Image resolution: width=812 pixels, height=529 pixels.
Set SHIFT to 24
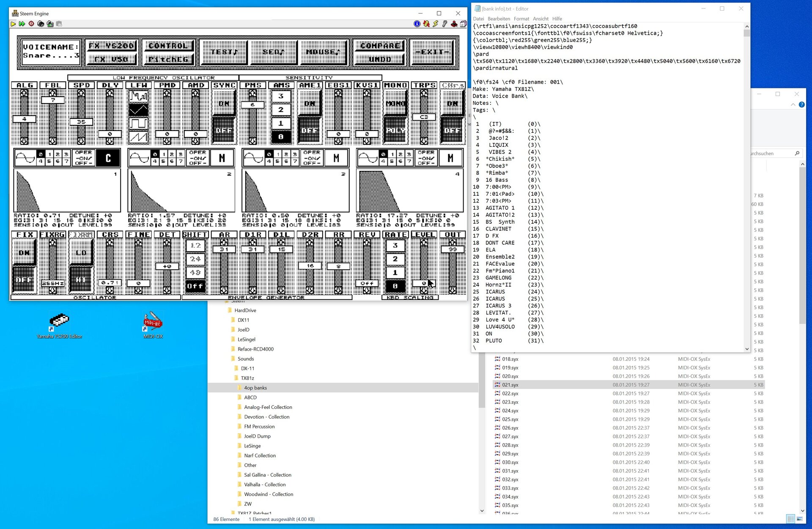tap(195, 259)
